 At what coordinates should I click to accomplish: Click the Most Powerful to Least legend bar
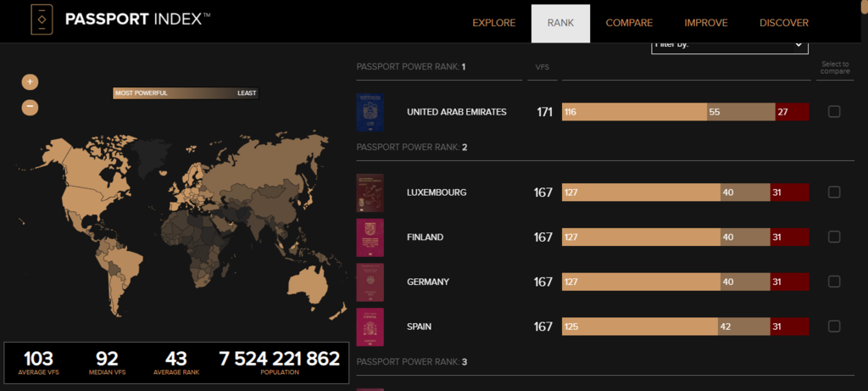tap(186, 93)
